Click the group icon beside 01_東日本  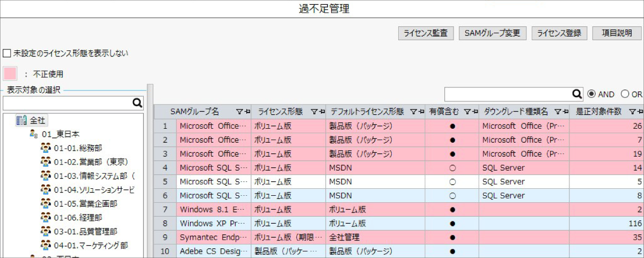pyautogui.click(x=34, y=134)
